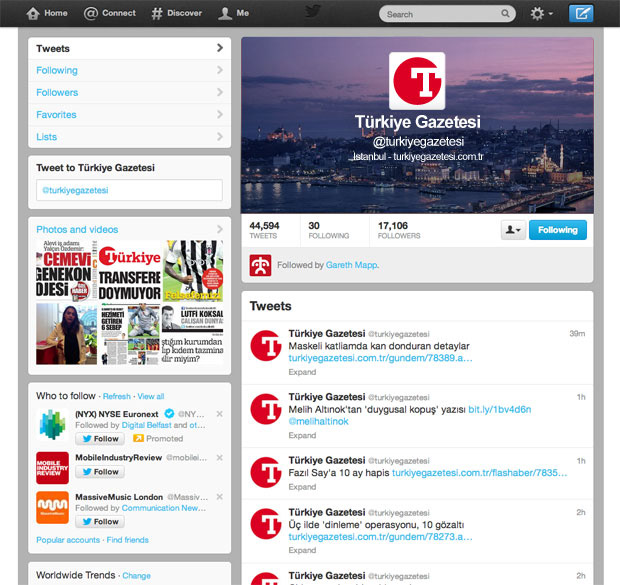
Task: Click the chevron next to Favorites
Action: click(220, 114)
